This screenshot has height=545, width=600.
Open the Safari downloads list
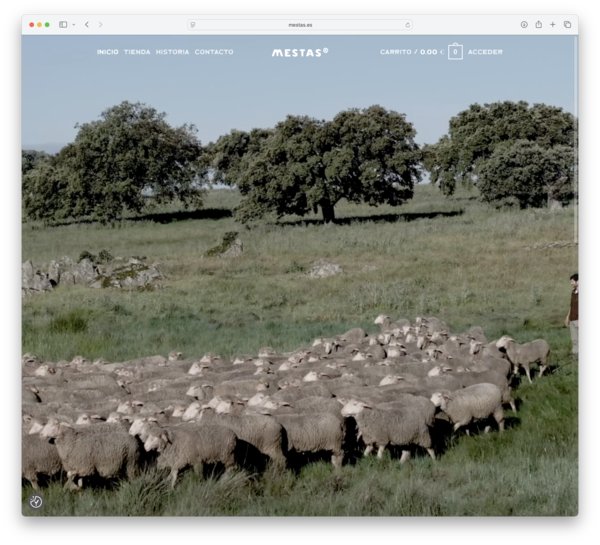(x=524, y=24)
